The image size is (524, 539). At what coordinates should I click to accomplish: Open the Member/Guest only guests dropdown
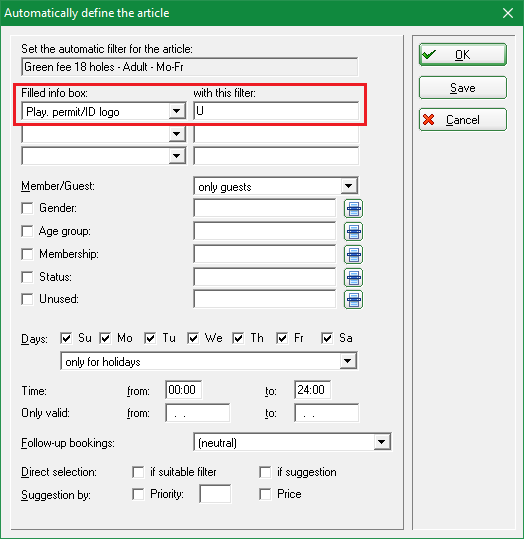click(x=349, y=186)
